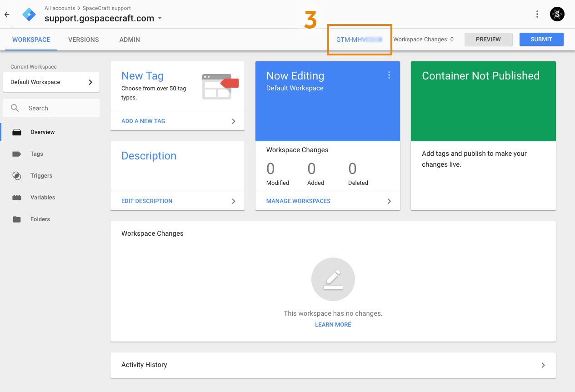575x392 pixels.
Task: Click the New Tag illustration icon
Action: [220, 87]
